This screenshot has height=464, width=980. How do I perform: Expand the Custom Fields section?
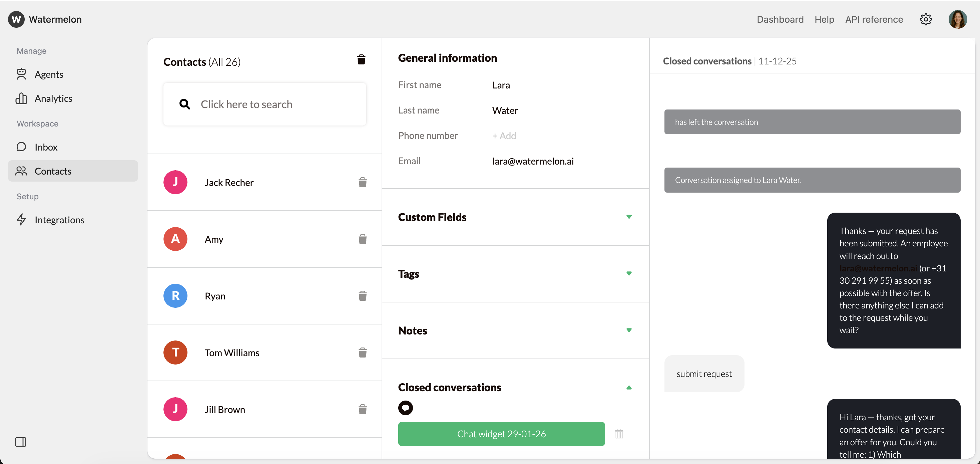[x=629, y=216]
